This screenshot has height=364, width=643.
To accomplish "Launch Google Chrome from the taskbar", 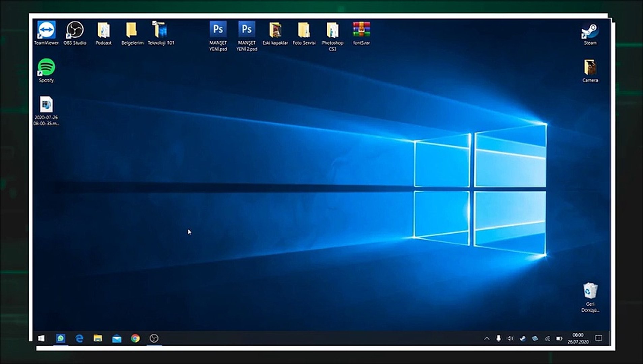I will tap(135, 338).
